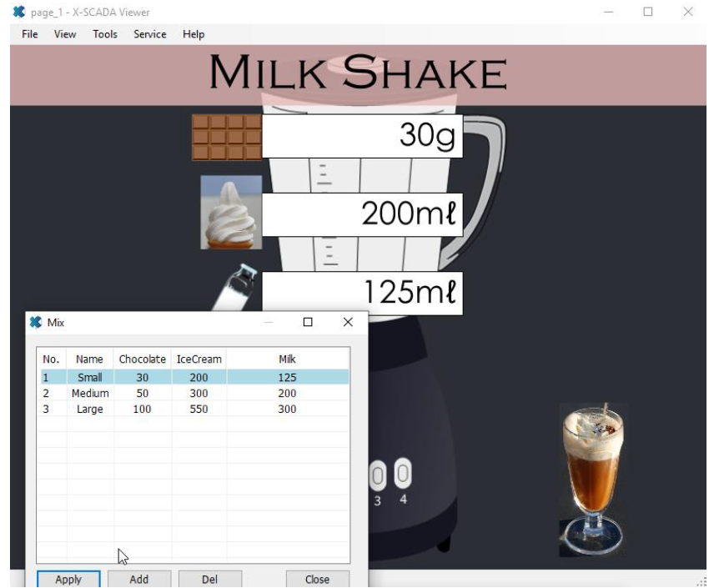This screenshot has width=719, height=588.
Task: Open the File menu
Action: pyautogui.click(x=30, y=34)
